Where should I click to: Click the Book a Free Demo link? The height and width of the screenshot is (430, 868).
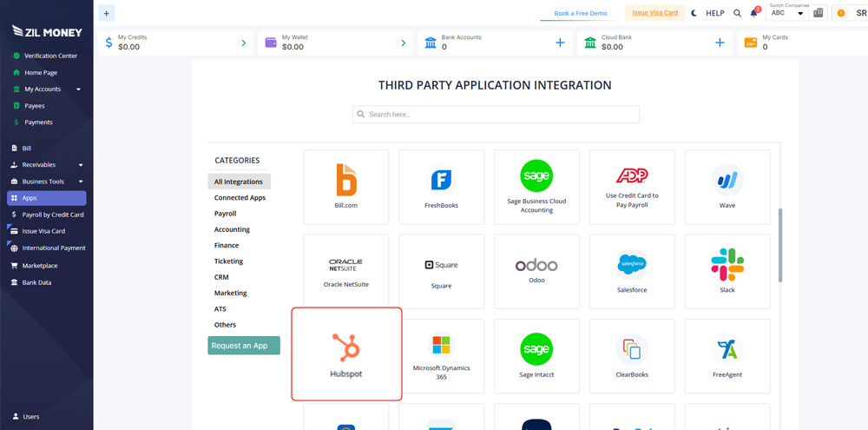coord(581,13)
